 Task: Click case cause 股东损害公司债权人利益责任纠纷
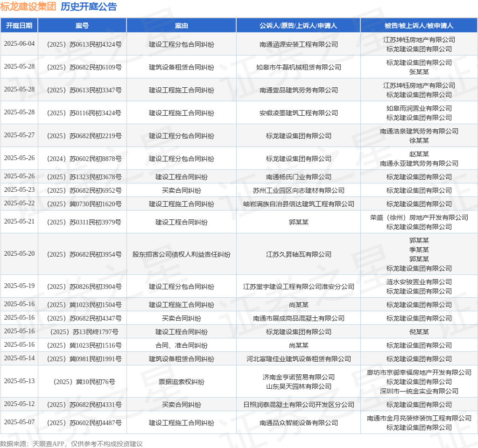click(182, 254)
